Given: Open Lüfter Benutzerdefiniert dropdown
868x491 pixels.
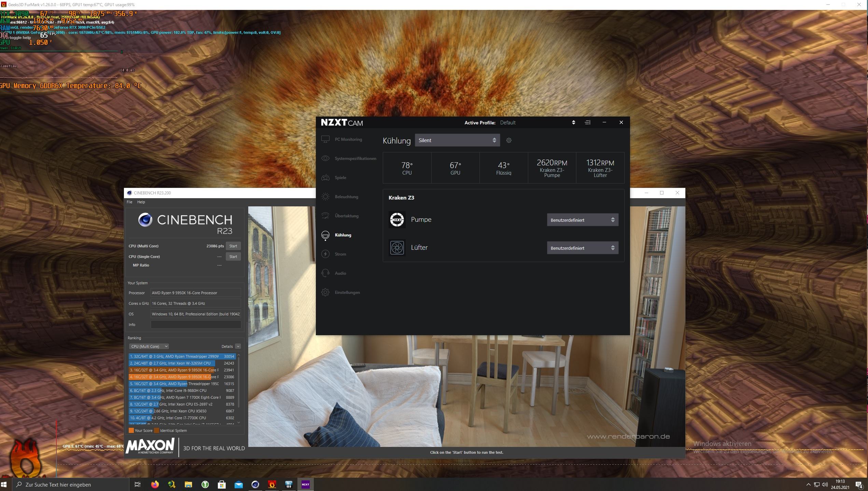Looking at the screenshot, I should coord(582,248).
